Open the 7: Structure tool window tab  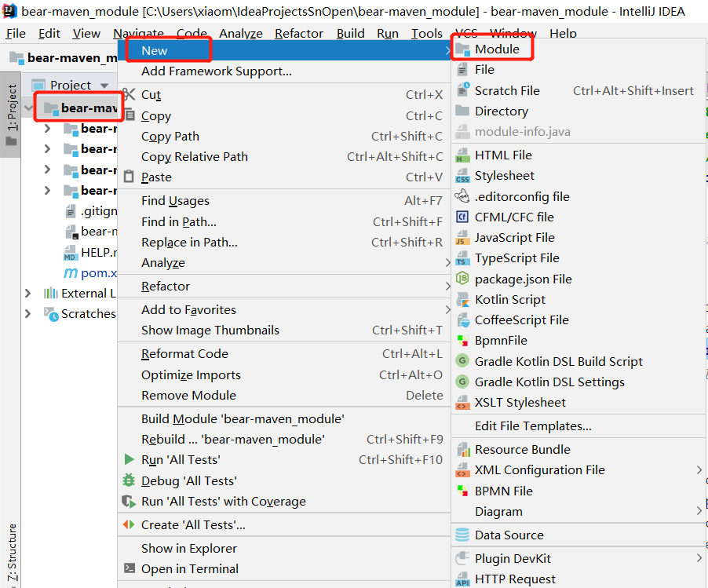pyautogui.click(x=11, y=553)
